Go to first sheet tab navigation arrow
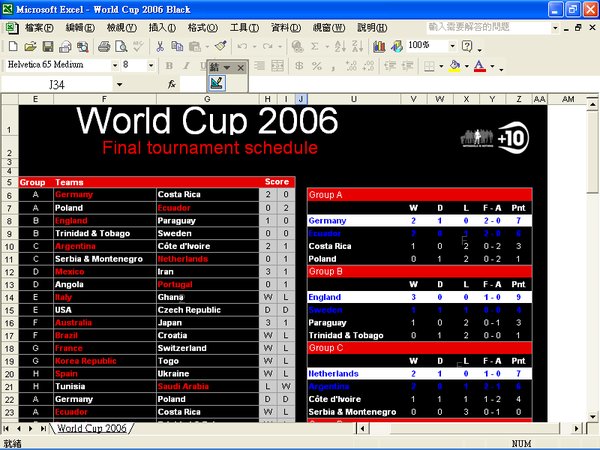The width and height of the screenshot is (600, 450). tap(7, 428)
